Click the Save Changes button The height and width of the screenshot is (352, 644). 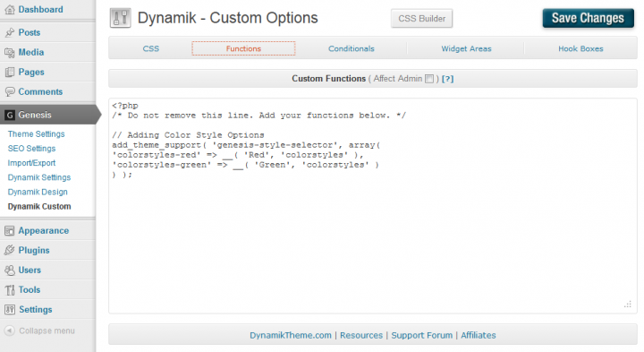[x=589, y=18]
